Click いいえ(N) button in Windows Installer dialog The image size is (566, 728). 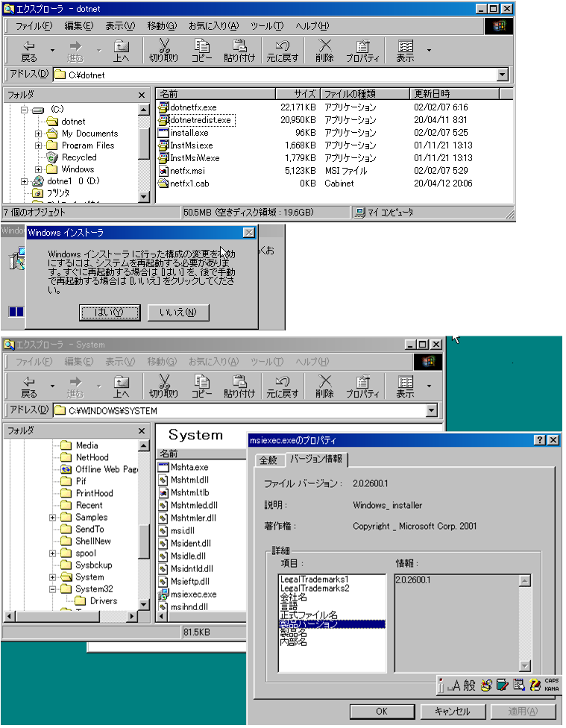click(x=178, y=313)
